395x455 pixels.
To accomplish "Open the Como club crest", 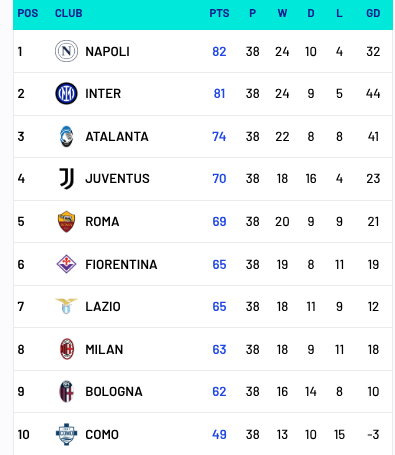I will click(66, 434).
